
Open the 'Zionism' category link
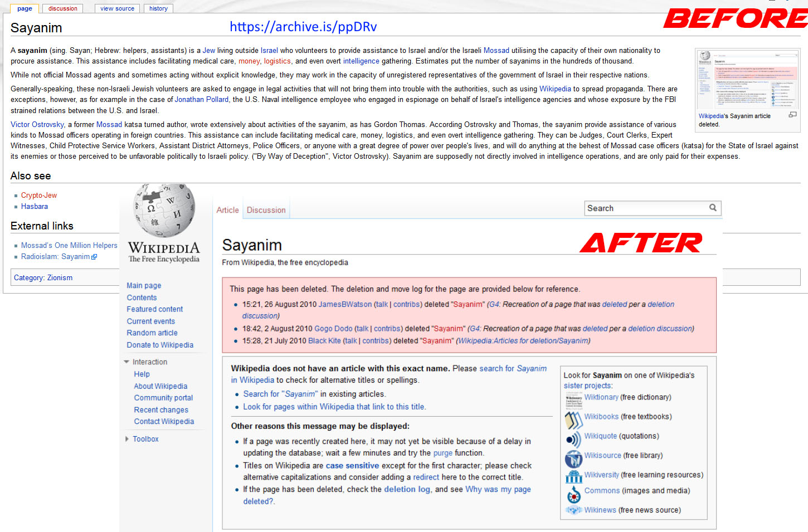pyautogui.click(x=60, y=278)
